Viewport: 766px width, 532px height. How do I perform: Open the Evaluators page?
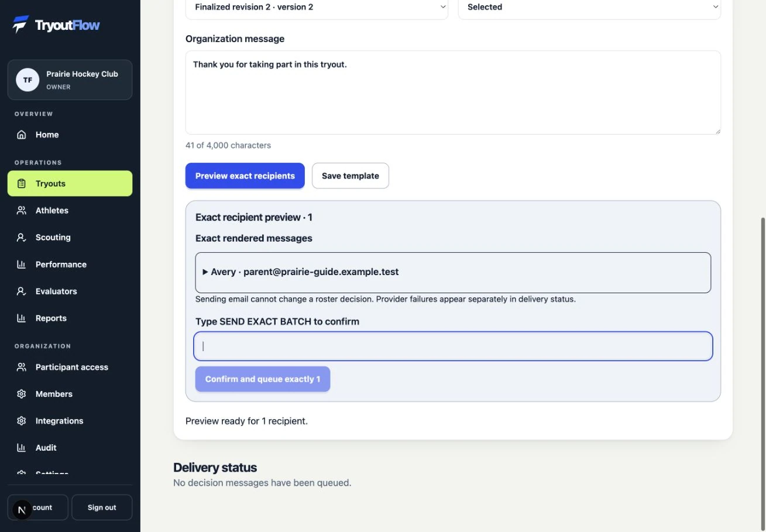pos(70,291)
